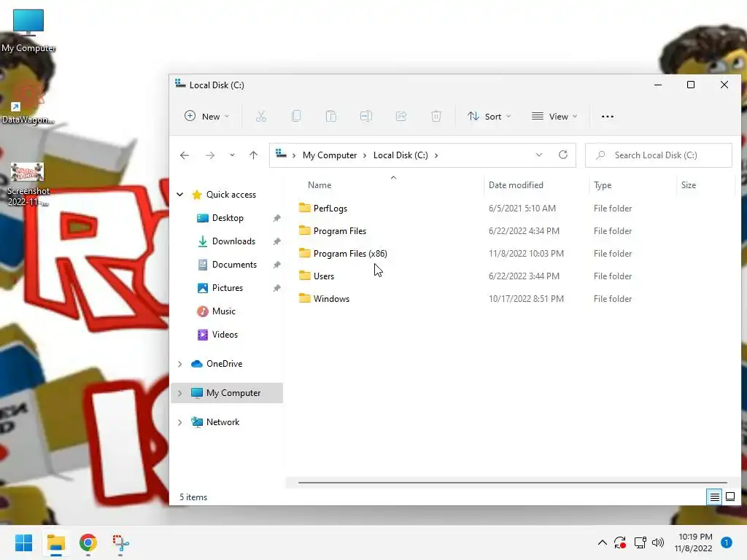747x560 pixels.
Task: Select the Program Files (x86) folder name
Action: click(350, 254)
